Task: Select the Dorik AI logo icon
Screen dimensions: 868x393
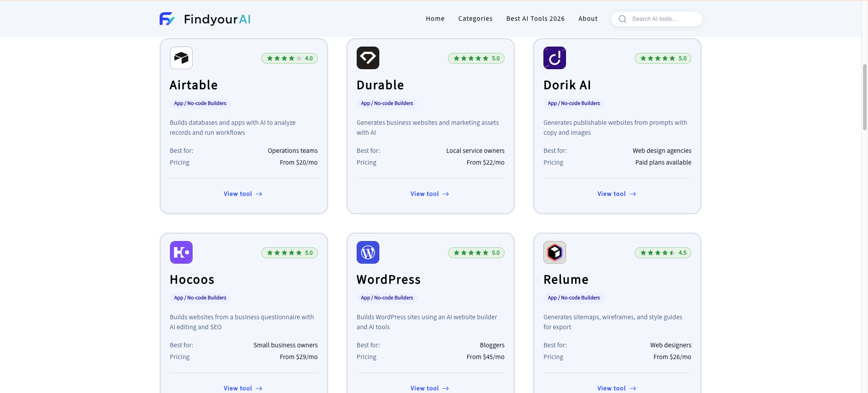Action: [x=555, y=58]
